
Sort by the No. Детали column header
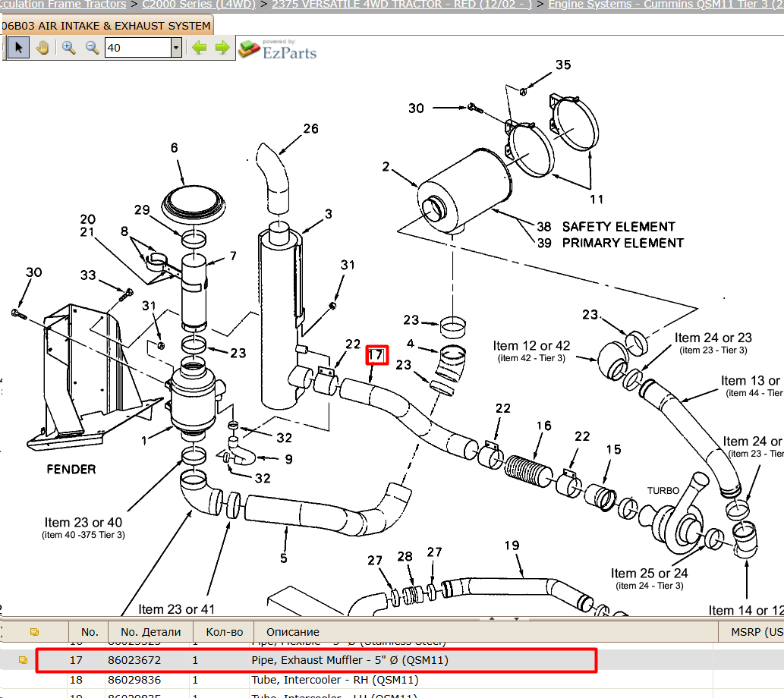pyautogui.click(x=150, y=632)
